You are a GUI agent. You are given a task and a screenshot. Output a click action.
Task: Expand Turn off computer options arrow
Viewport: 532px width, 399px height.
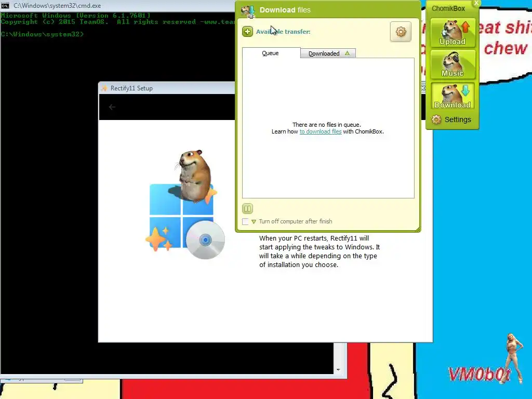pyautogui.click(x=254, y=221)
